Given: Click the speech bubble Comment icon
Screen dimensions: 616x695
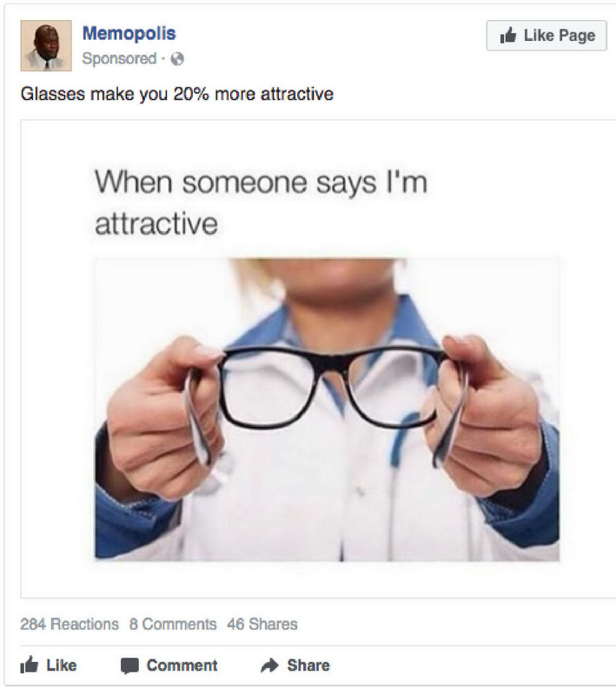Looking at the screenshot, I should click(129, 665).
